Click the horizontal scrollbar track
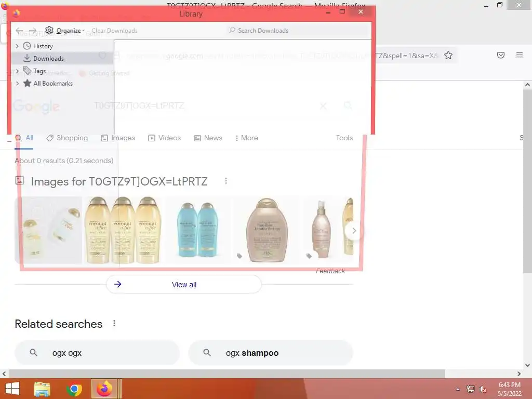The height and width of the screenshot is (399, 532). pos(480,374)
